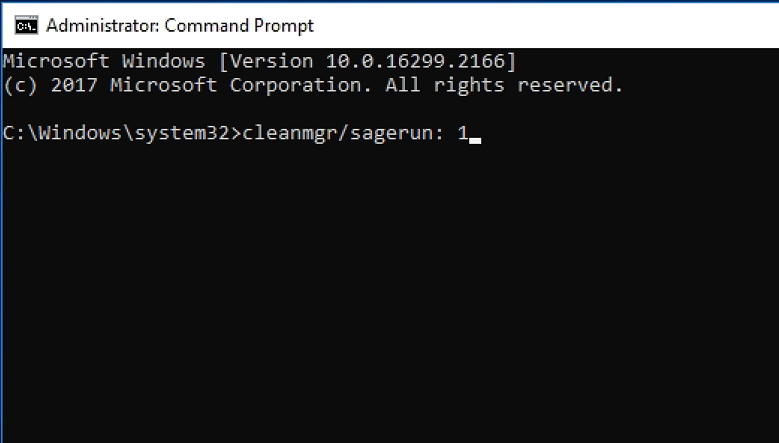Click the C:\Windows\system32> prompt path
779x443 pixels.
[x=120, y=133]
